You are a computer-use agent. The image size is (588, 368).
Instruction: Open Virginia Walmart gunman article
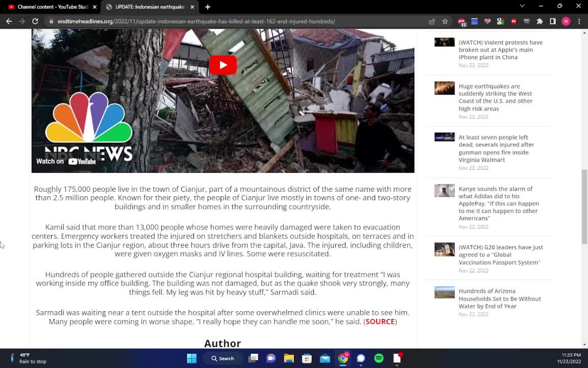pos(496,148)
